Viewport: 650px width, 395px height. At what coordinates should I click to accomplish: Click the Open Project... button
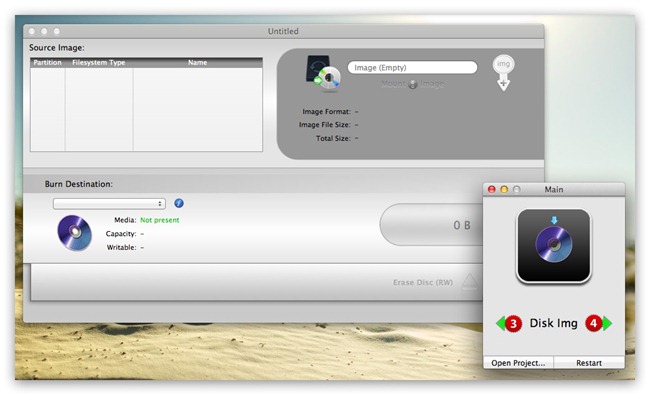pos(518,363)
